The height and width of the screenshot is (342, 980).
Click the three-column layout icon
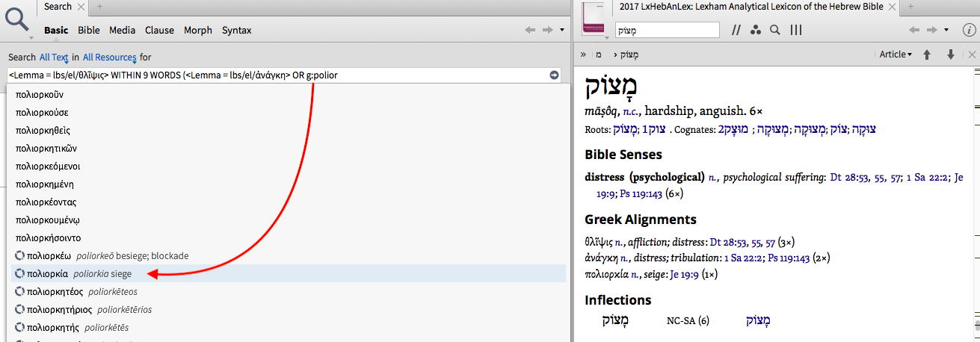(796, 30)
